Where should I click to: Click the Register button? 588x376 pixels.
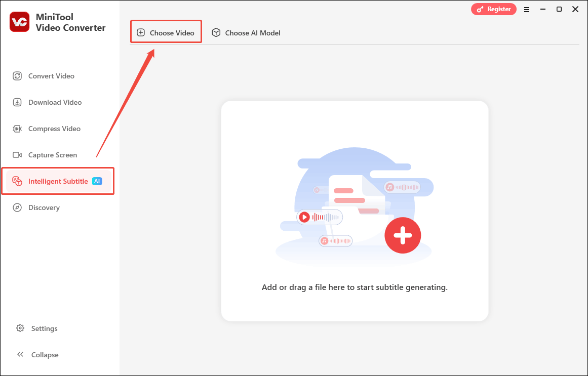pyautogui.click(x=493, y=9)
